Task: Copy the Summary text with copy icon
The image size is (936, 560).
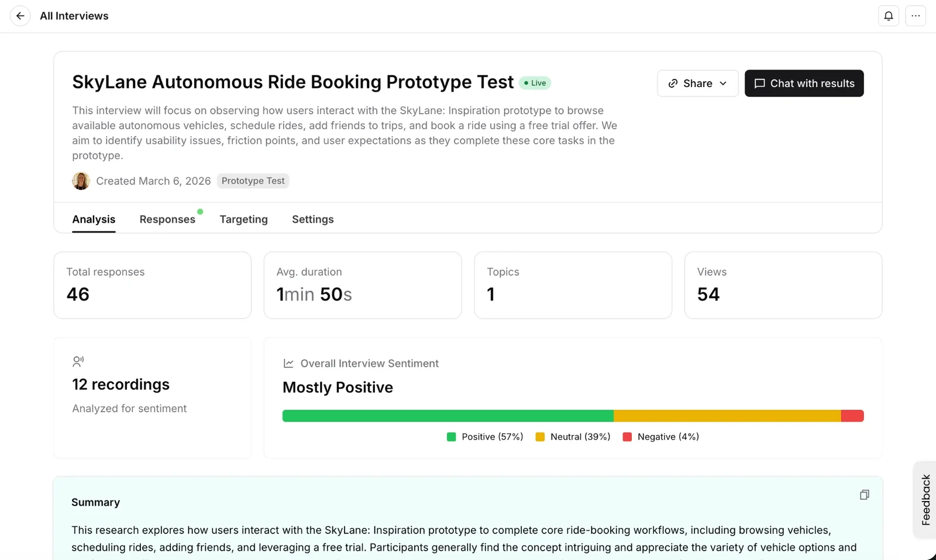Action: point(864,495)
